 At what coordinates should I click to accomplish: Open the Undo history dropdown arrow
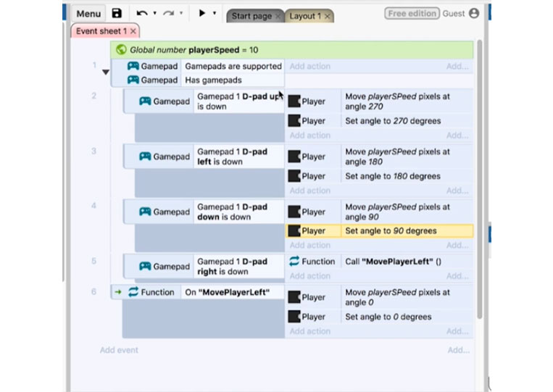click(155, 13)
